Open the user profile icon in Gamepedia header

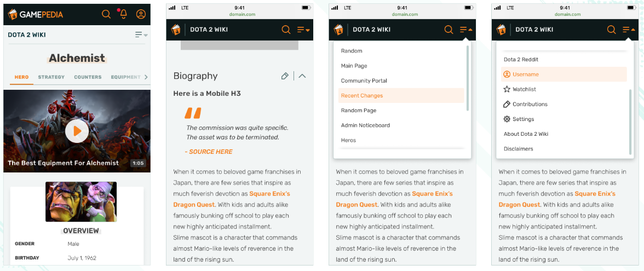(141, 14)
